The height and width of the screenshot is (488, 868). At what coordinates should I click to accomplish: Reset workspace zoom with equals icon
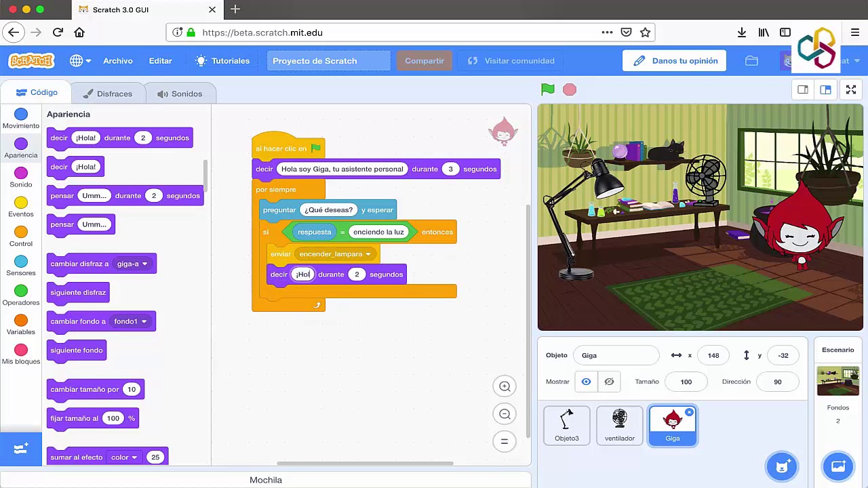[505, 442]
